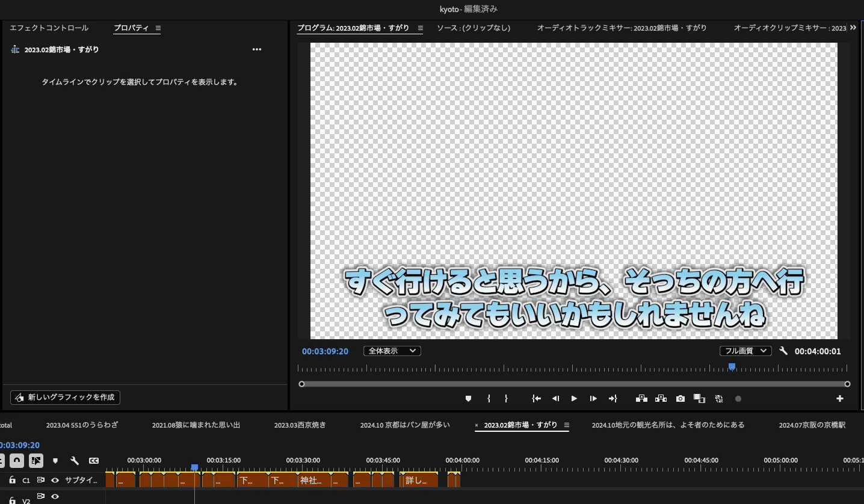
Task: Click the Program monitor timecode 00:03:09:20
Action: point(325,351)
